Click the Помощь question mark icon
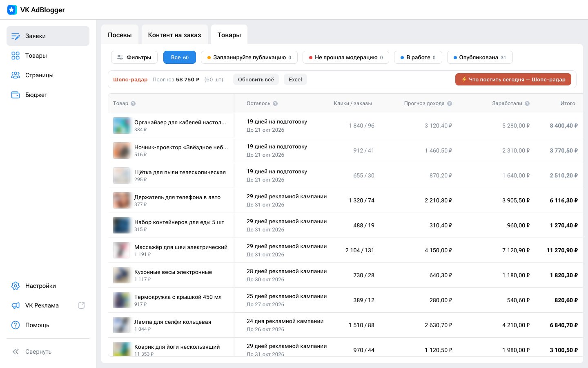The width and height of the screenshot is (588, 368). point(16,325)
